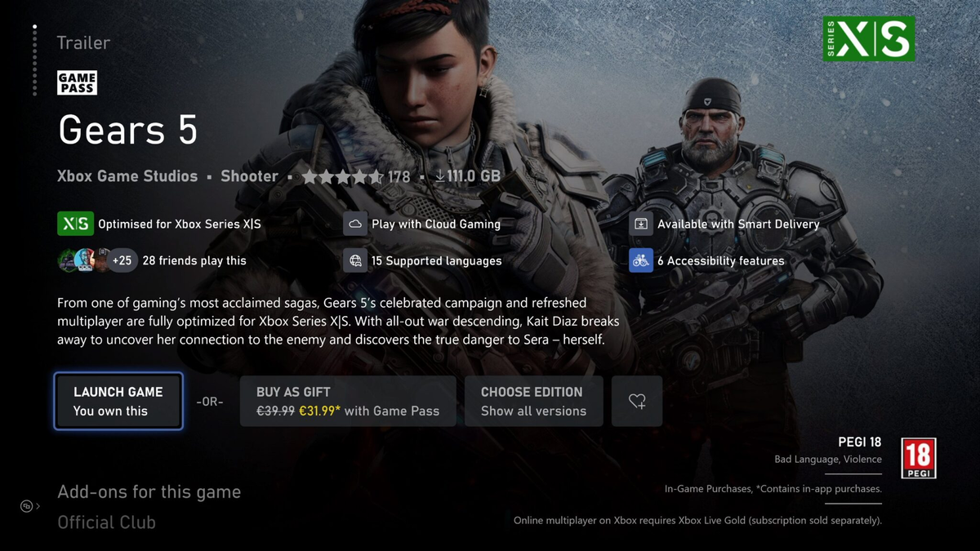The width and height of the screenshot is (980, 551).
Task: Select Buy as Gift option
Action: tap(348, 401)
